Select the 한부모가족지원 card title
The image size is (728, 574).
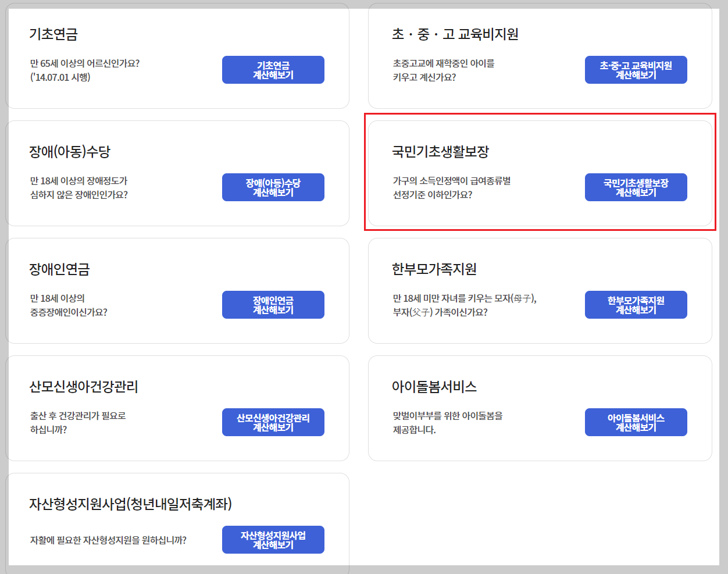pos(429,268)
